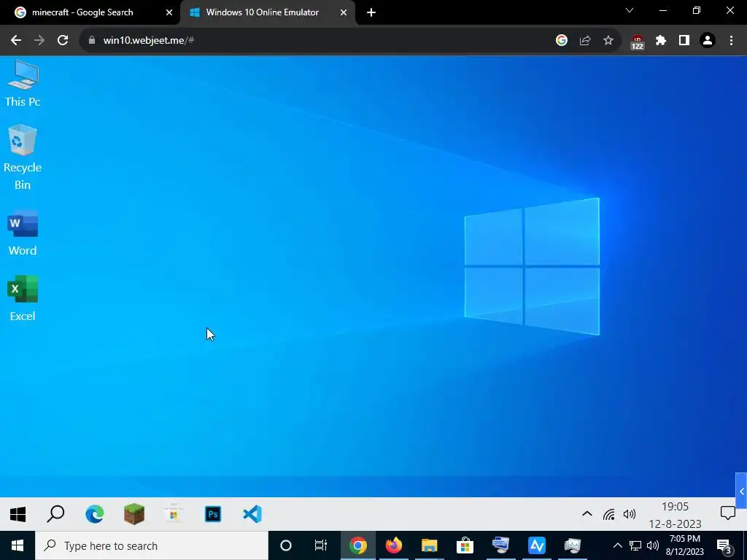The image size is (747, 560).
Task: Toggle Chrome side panel
Action: tap(684, 40)
